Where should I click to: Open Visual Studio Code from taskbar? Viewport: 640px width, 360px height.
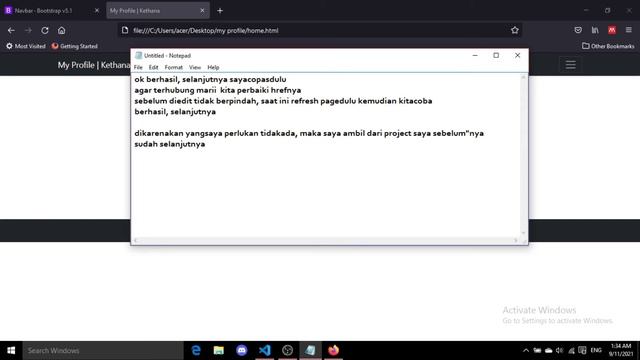coord(264,351)
